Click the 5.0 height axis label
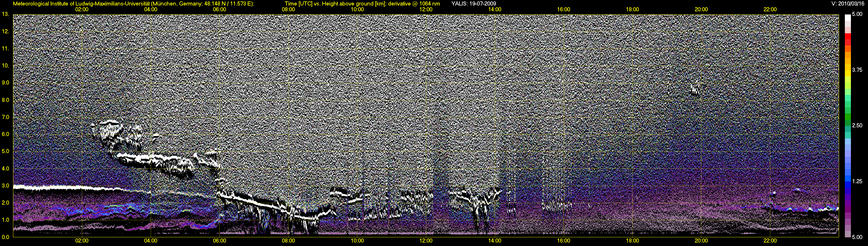The width and height of the screenshot is (868, 246). [x=5, y=151]
